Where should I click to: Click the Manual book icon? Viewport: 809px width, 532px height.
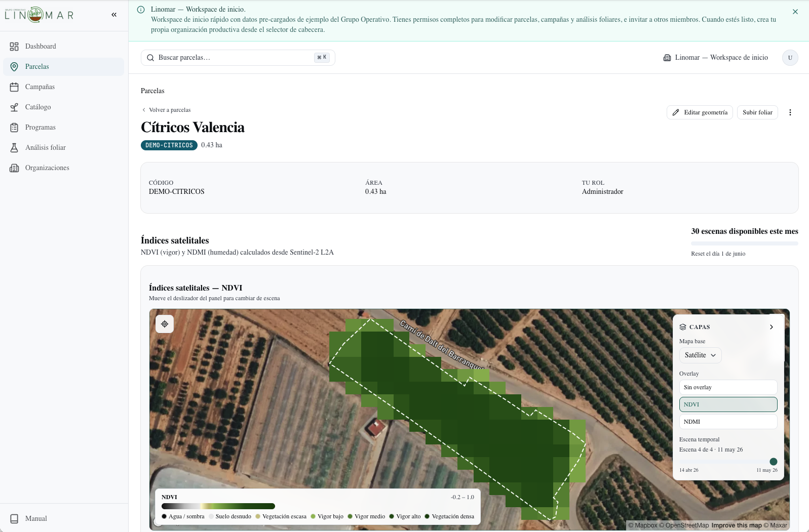(x=14, y=519)
